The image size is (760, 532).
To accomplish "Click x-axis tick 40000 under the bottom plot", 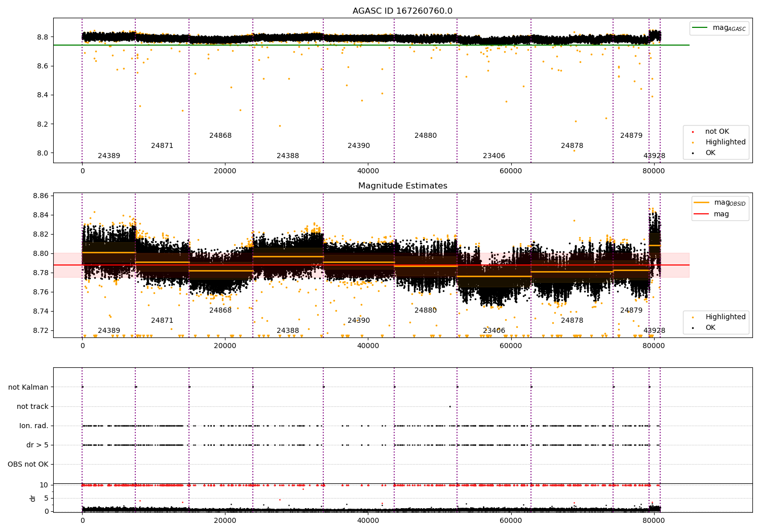I will [368, 521].
